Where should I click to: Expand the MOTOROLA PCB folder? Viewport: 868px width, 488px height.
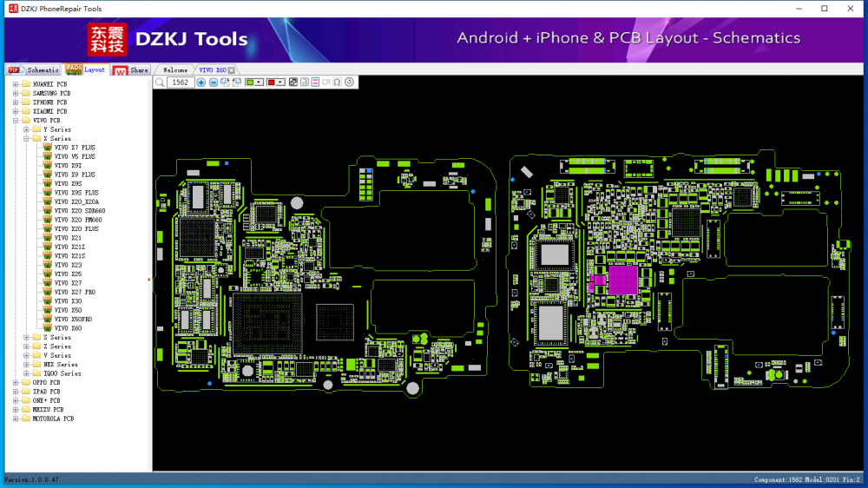[x=16, y=419]
